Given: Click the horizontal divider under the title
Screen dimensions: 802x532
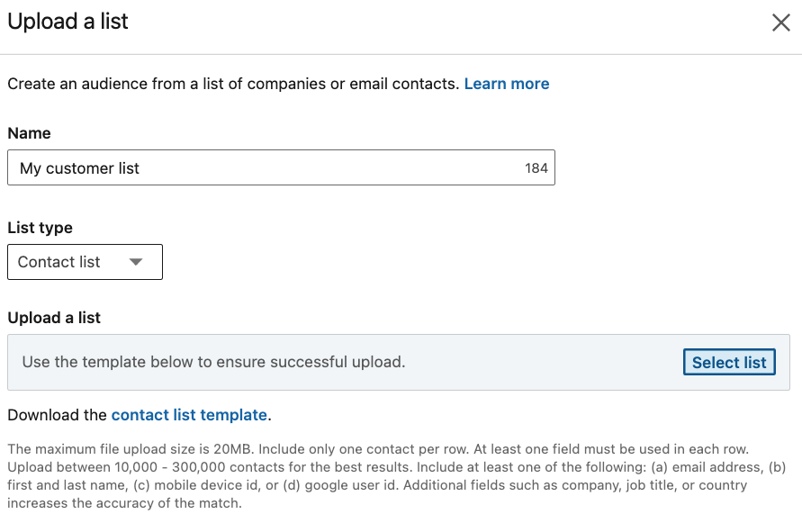Looking at the screenshot, I should pyautogui.click(x=401, y=54).
